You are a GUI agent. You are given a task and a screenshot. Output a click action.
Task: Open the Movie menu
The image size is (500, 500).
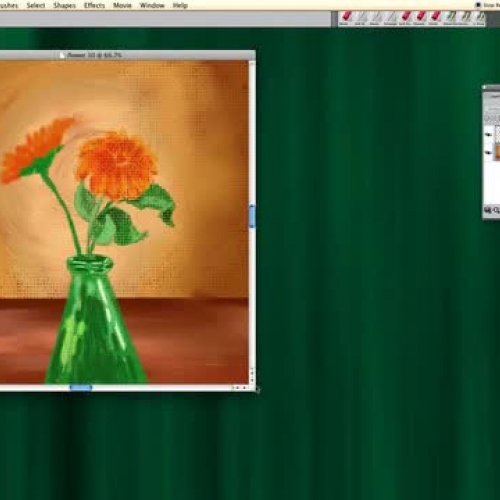[x=122, y=5]
